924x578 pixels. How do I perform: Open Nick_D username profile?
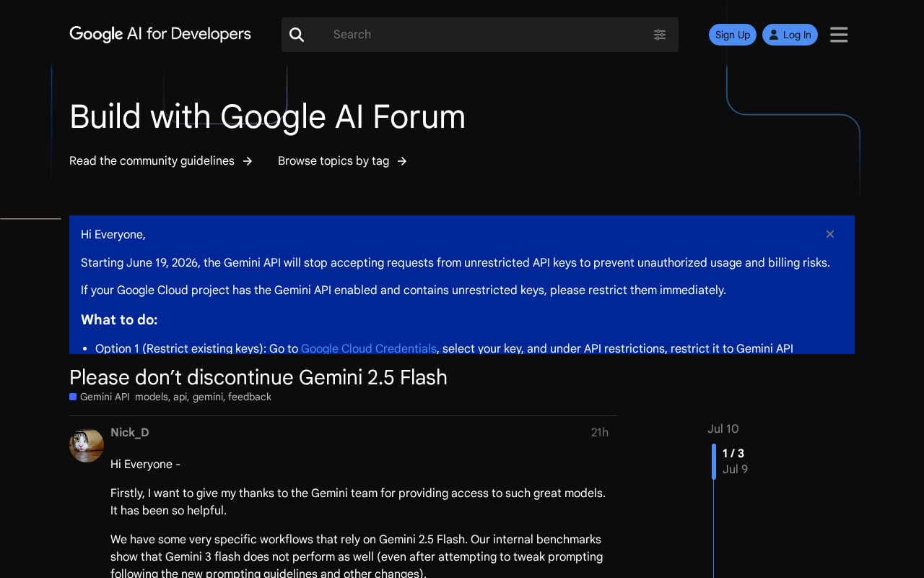click(130, 432)
